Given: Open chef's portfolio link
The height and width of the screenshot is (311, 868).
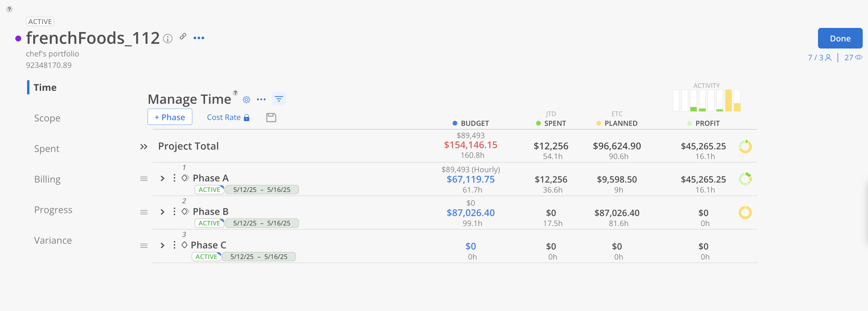Looking at the screenshot, I should [52, 54].
